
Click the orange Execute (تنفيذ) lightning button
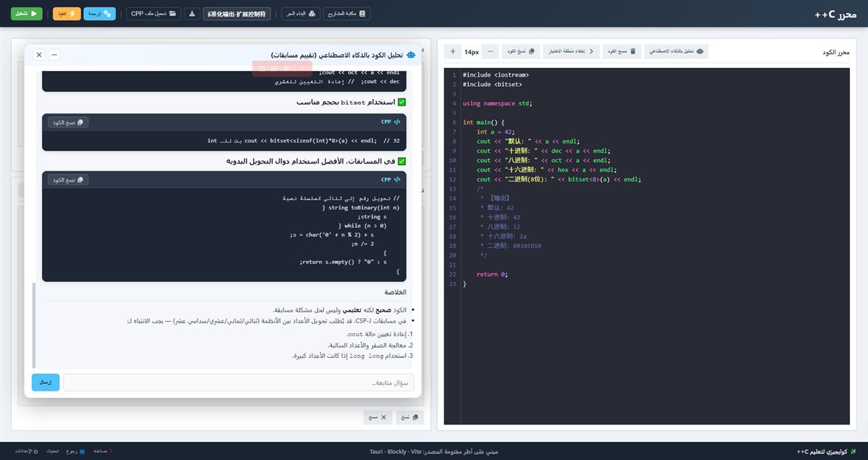click(x=67, y=13)
